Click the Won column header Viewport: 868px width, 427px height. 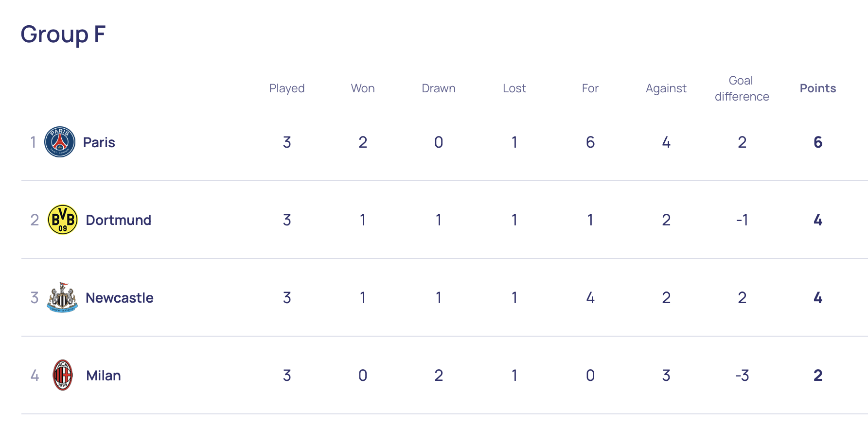[363, 88]
